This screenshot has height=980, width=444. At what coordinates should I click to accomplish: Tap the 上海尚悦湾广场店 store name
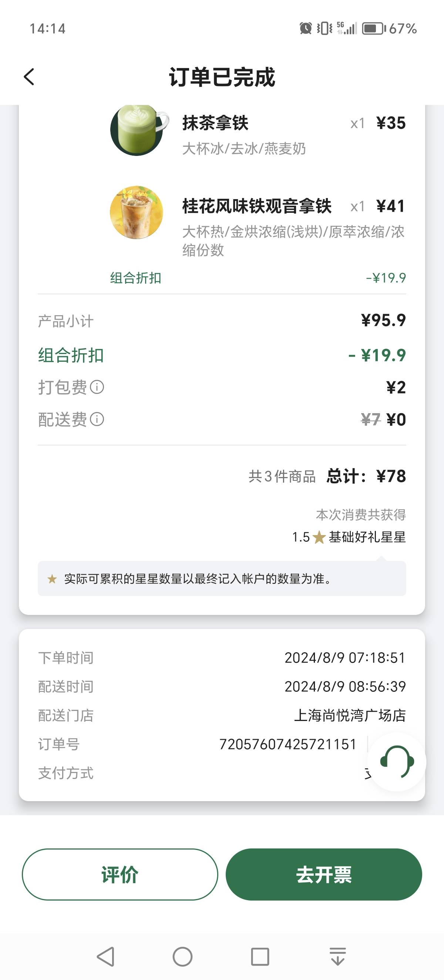coord(350,715)
